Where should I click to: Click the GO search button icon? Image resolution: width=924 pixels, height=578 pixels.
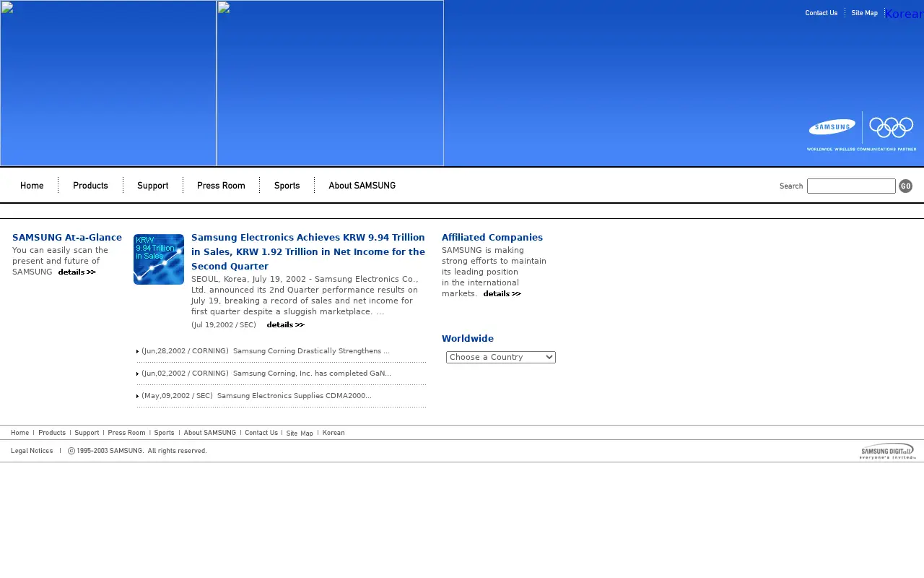coord(905,186)
